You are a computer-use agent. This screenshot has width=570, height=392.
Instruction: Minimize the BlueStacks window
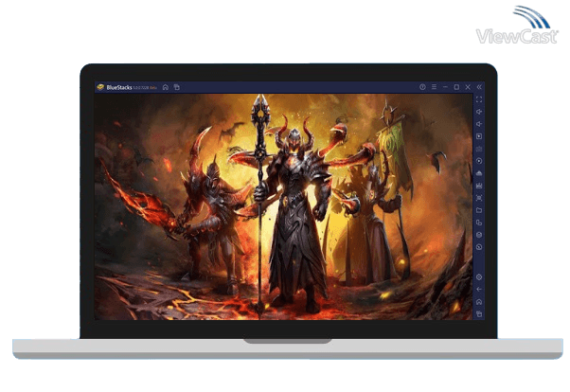445,87
